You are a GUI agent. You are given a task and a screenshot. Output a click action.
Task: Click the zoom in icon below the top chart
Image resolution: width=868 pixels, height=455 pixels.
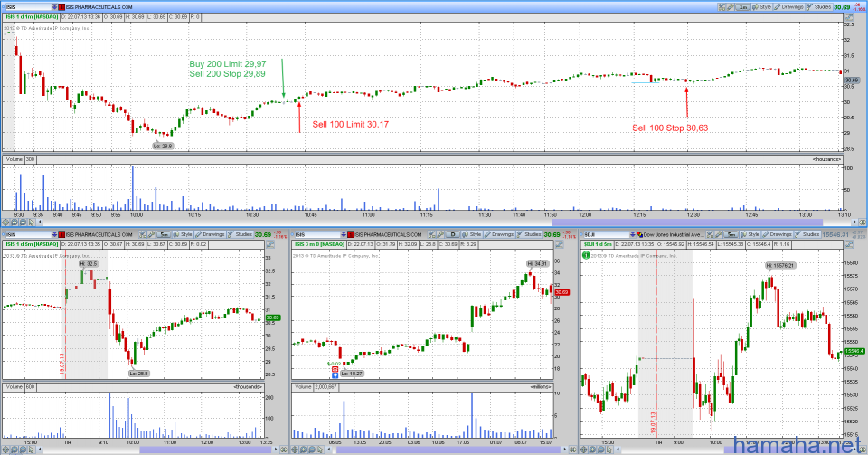pyautogui.click(x=14, y=222)
